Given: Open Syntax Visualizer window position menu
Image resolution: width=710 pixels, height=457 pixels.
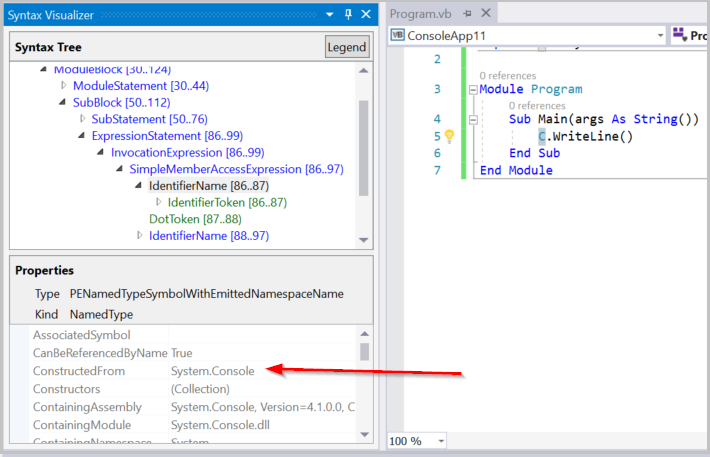Looking at the screenshot, I should coord(330,14).
